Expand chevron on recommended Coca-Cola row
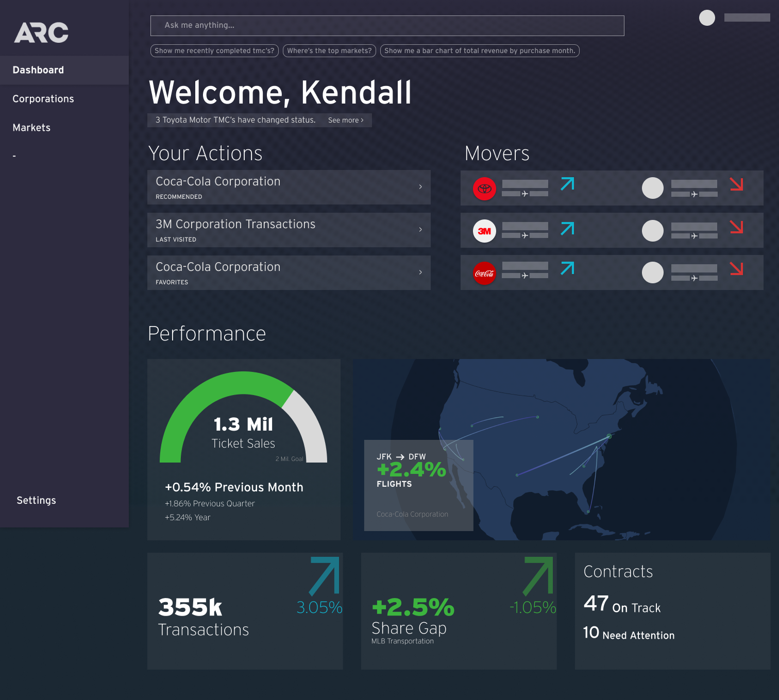This screenshot has height=700, width=779. tap(420, 187)
